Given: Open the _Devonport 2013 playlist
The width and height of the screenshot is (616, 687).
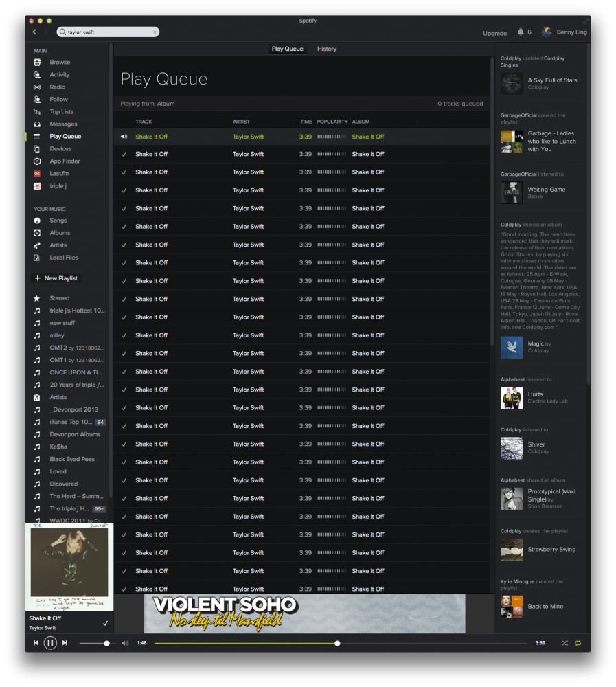Looking at the screenshot, I should coord(74,409).
